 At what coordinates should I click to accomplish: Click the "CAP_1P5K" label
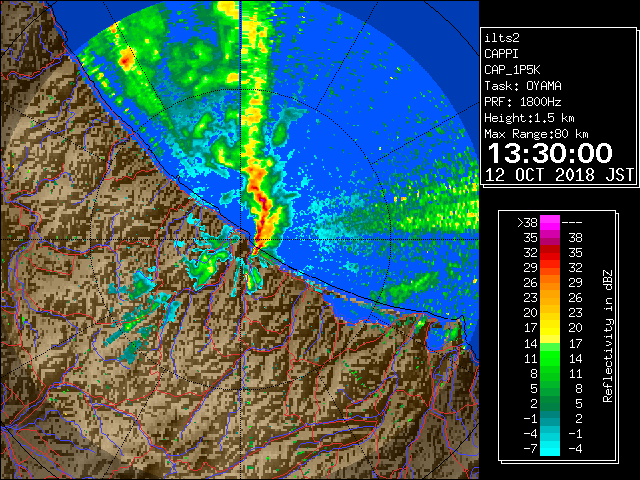(x=512, y=70)
